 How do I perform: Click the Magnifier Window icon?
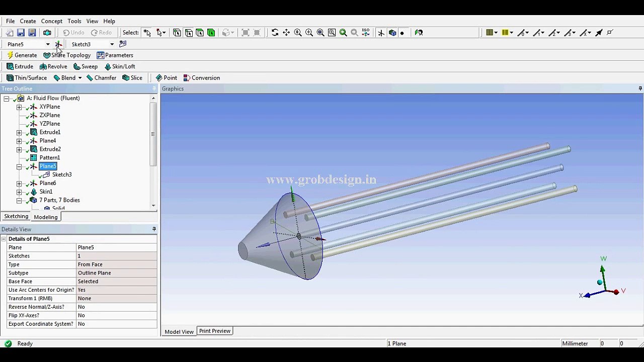point(332,33)
